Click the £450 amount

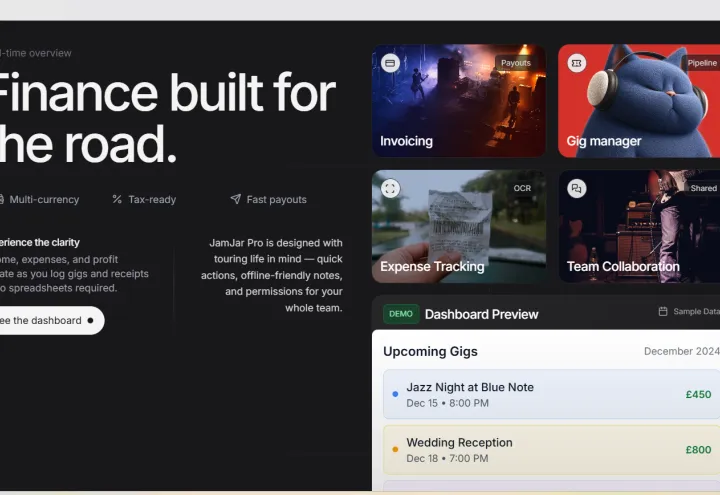point(698,394)
